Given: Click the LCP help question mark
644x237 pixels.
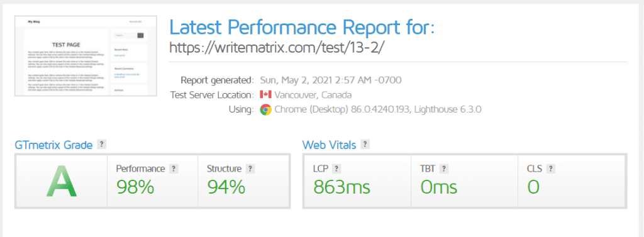Looking at the screenshot, I should click(x=337, y=168).
